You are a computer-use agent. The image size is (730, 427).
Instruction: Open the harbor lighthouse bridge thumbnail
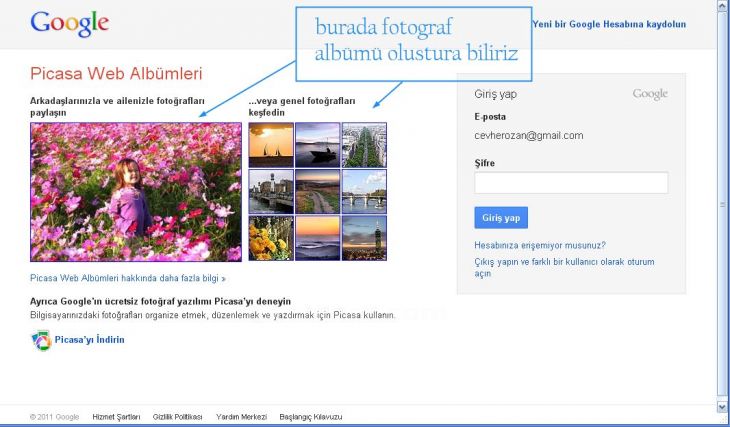click(271, 191)
